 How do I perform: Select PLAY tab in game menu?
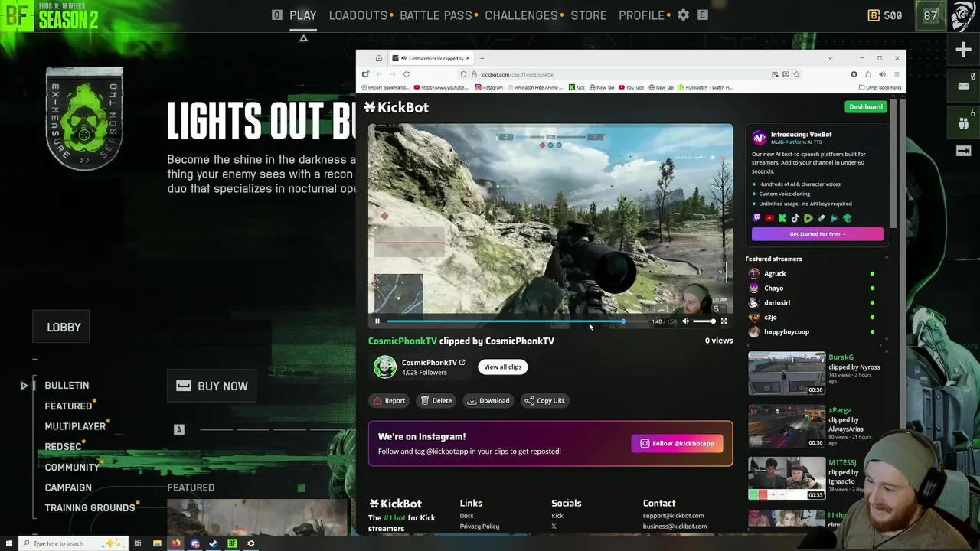[x=302, y=15]
